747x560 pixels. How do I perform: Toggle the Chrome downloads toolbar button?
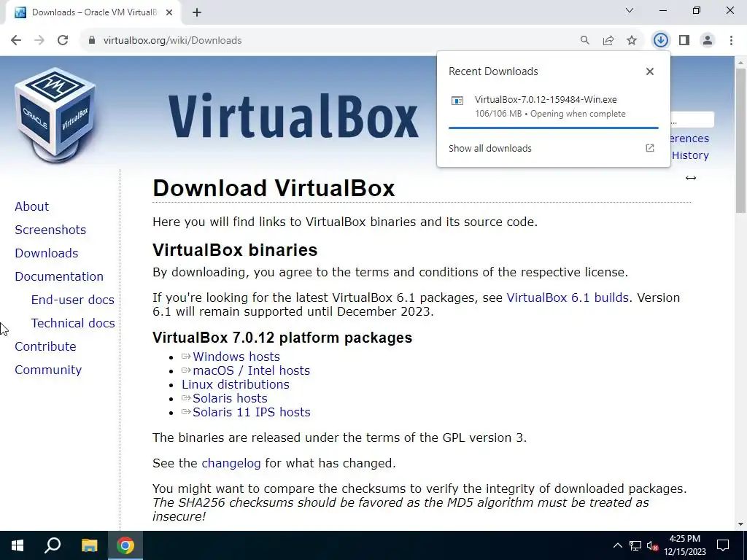661,41
